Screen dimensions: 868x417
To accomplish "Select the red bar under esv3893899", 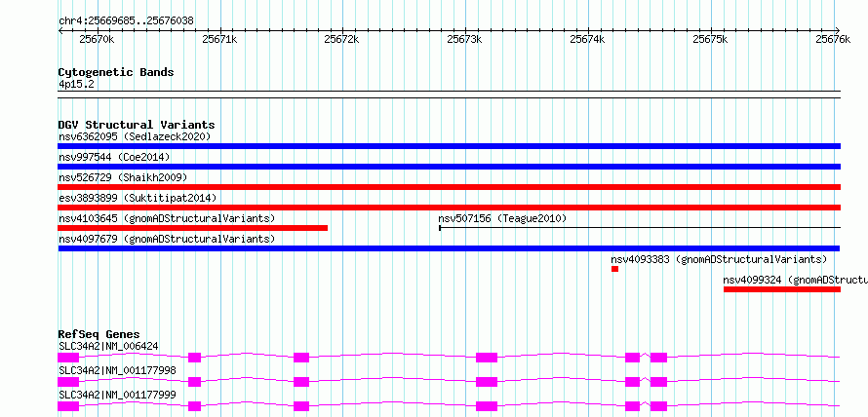I will [449, 208].
